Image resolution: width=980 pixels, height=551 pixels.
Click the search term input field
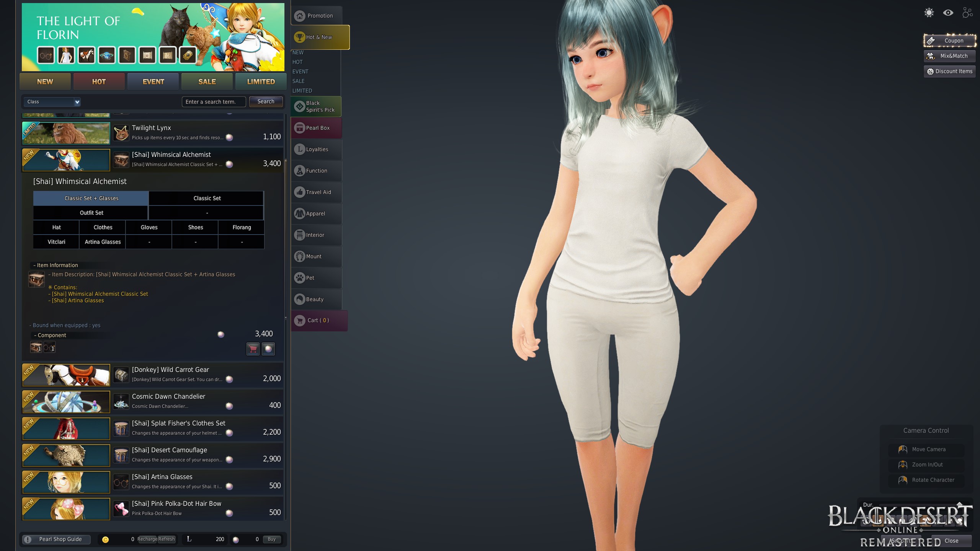[x=214, y=102]
